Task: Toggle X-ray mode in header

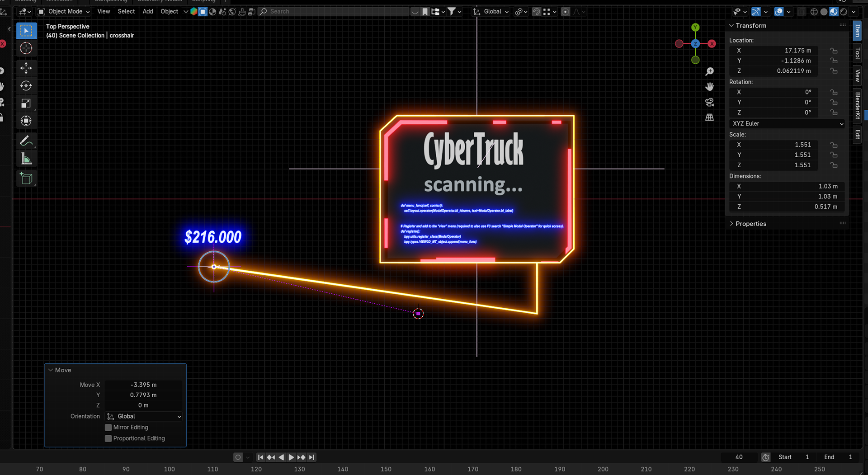Action: tap(801, 12)
